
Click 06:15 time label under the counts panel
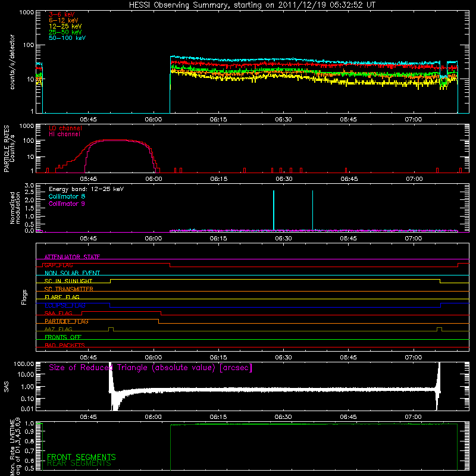218,120
